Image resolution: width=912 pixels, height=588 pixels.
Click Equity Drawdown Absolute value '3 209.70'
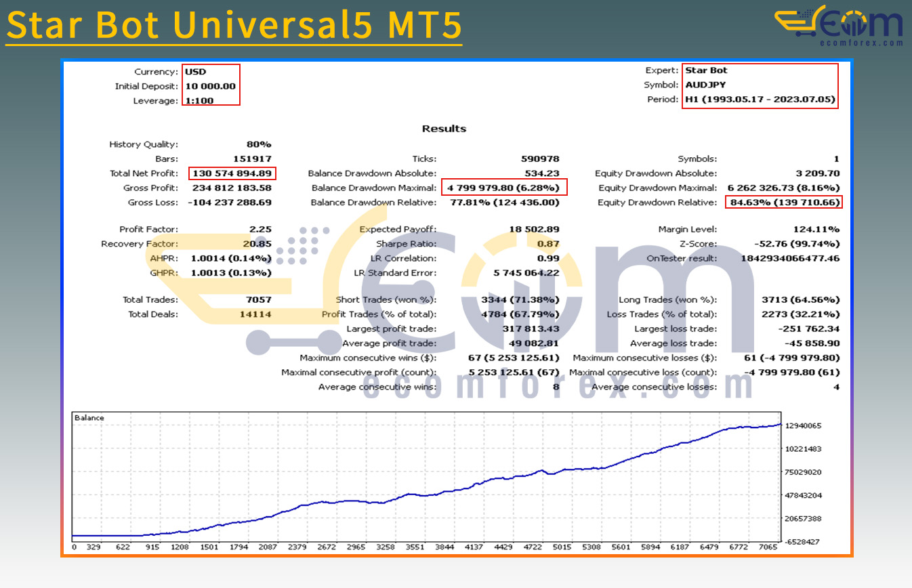[817, 173]
